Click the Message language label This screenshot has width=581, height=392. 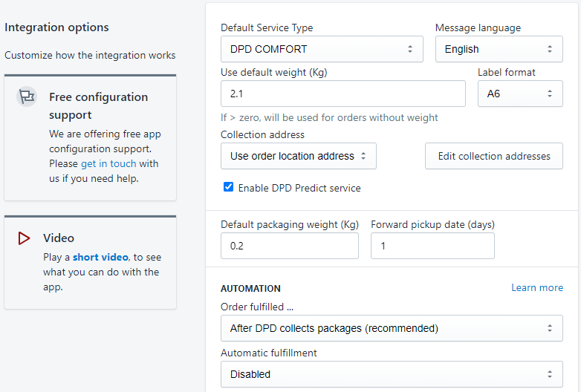coord(478,27)
